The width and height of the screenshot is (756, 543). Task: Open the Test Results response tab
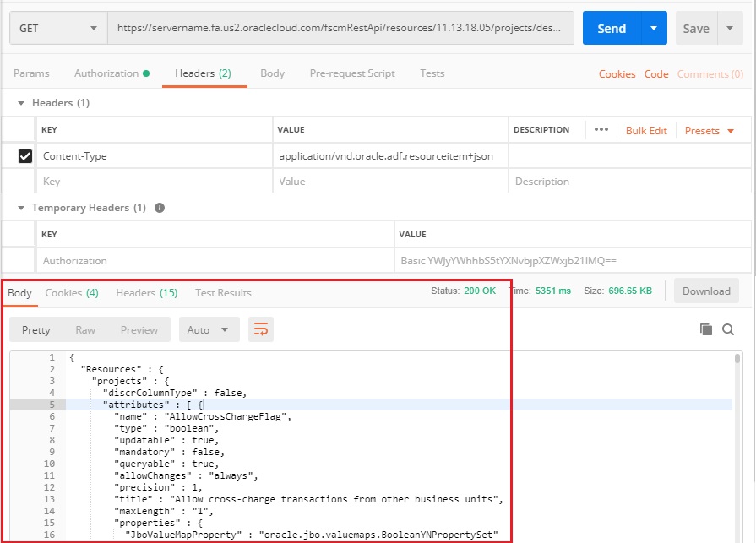222,293
